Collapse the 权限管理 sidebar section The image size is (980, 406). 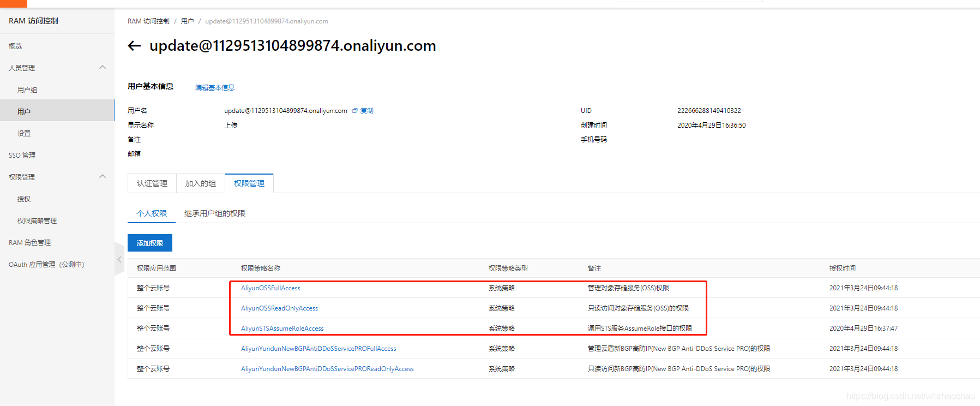tap(103, 176)
